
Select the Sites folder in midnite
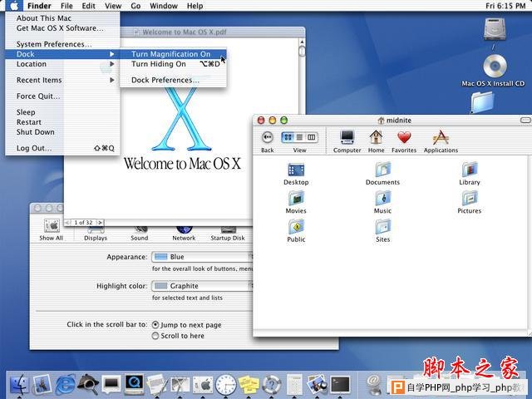(x=382, y=231)
